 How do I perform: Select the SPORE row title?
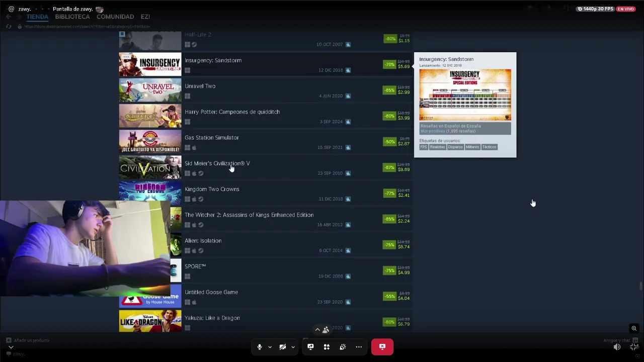195,266
